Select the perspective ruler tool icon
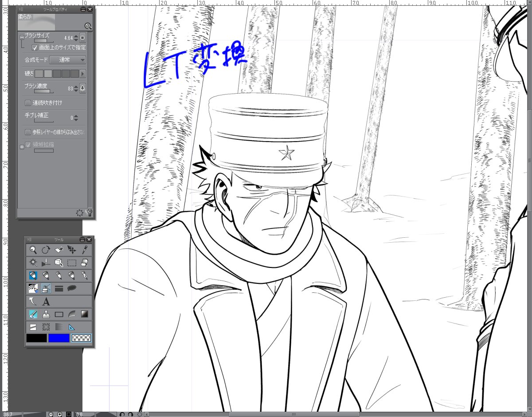532x417 pixels. click(x=45, y=262)
